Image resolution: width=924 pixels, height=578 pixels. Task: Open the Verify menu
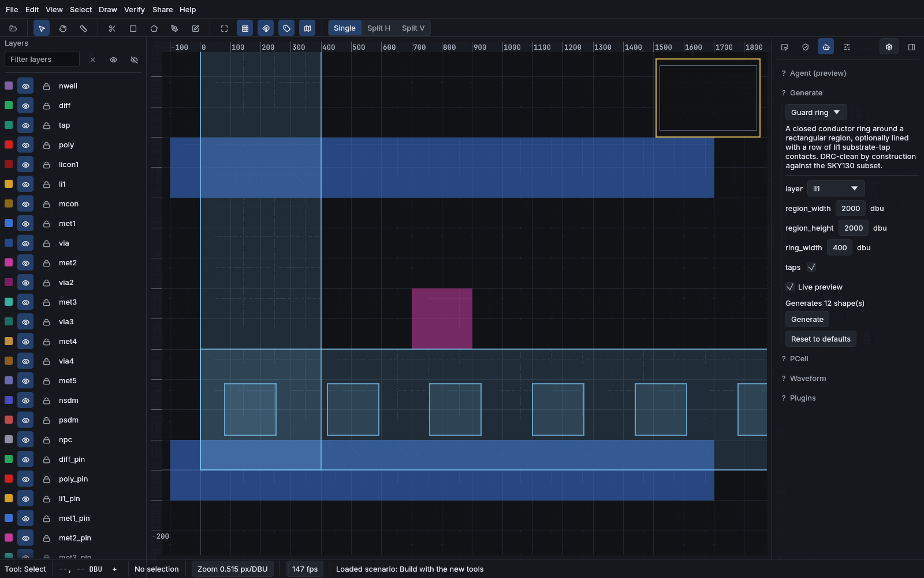[x=135, y=10]
